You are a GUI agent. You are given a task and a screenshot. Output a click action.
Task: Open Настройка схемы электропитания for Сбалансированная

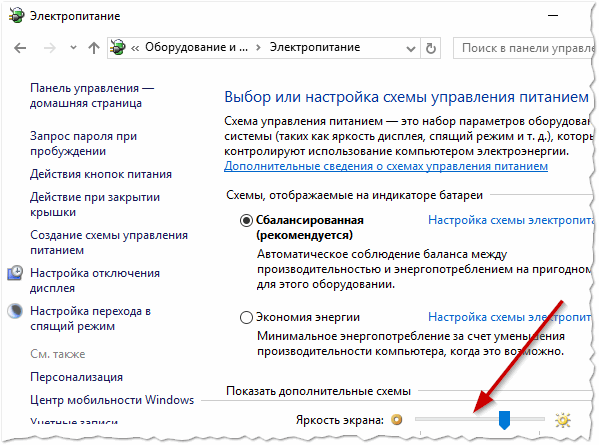click(x=511, y=220)
